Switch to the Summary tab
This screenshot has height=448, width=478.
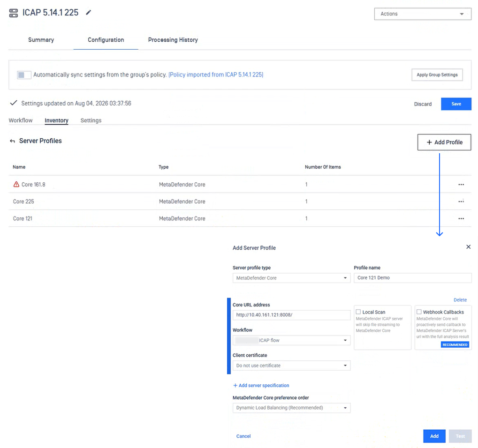coord(41,40)
